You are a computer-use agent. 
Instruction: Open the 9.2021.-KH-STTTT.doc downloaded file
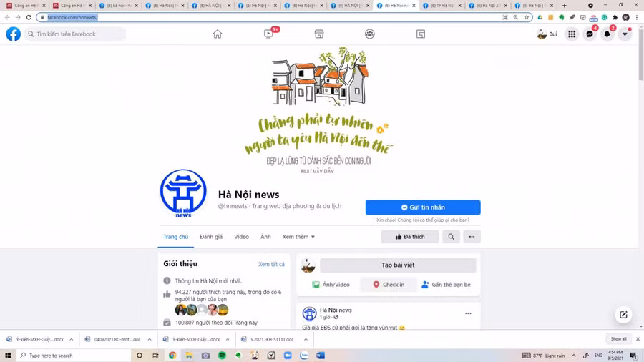click(x=268, y=339)
